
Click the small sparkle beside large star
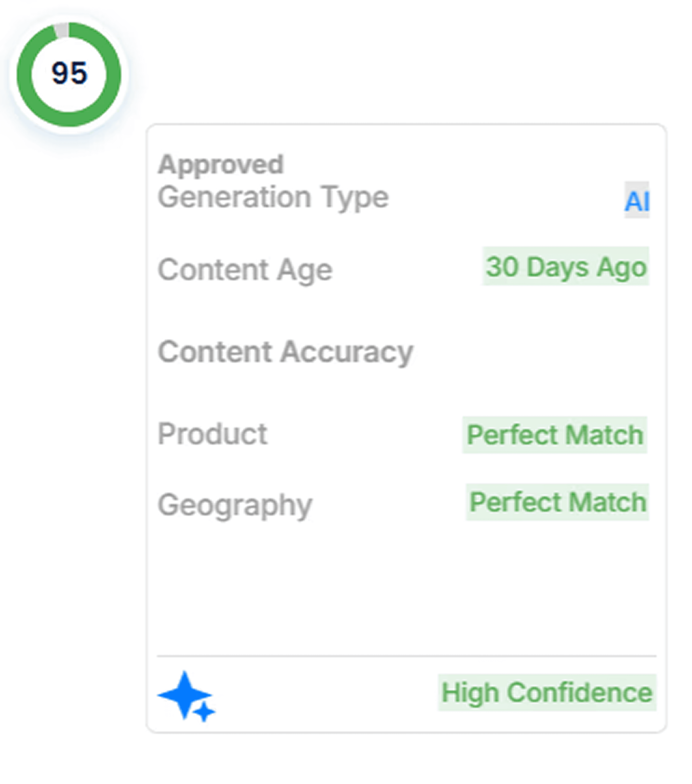click(x=204, y=712)
